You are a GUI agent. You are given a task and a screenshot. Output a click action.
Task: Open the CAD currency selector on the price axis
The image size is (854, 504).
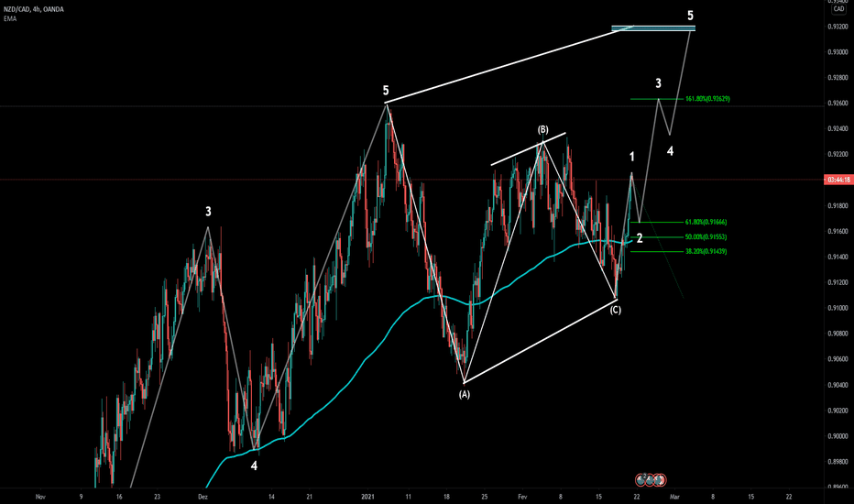tap(838, 9)
